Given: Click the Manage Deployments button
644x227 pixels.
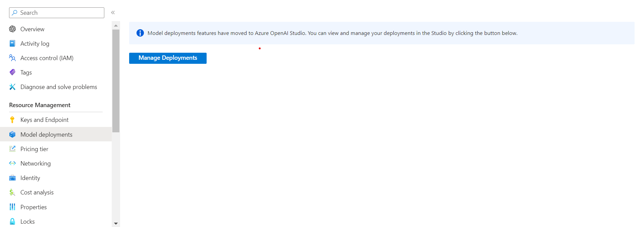Looking at the screenshot, I should (x=168, y=58).
